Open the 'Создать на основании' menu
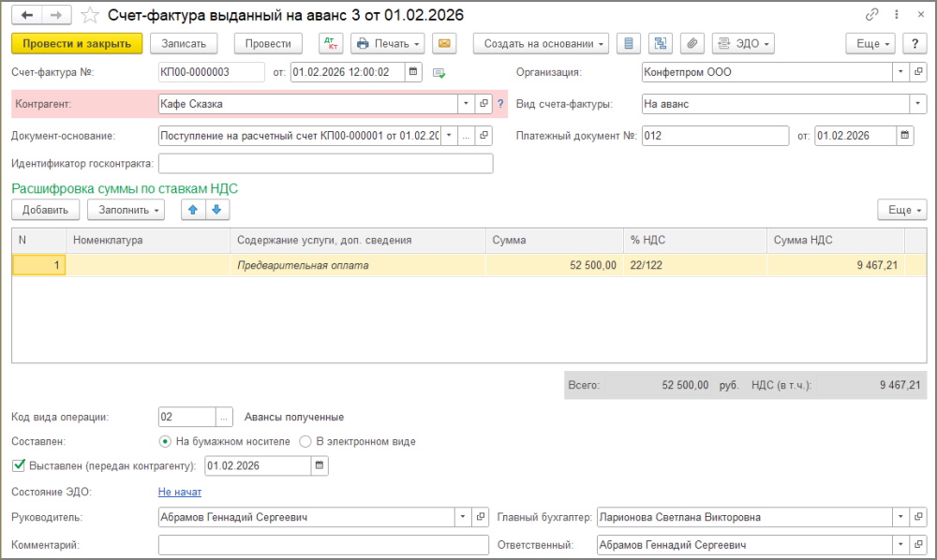The width and height of the screenshot is (937, 560). tap(541, 43)
